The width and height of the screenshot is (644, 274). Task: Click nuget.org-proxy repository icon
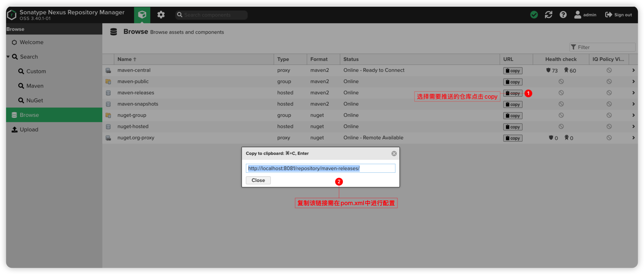(x=108, y=138)
